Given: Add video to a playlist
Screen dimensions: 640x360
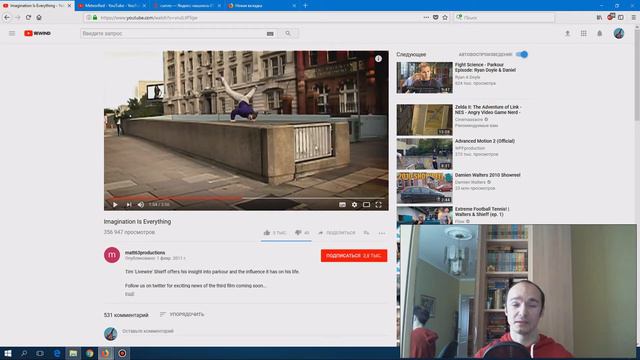Looking at the screenshot, I should pyautogui.click(x=367, y=233).
